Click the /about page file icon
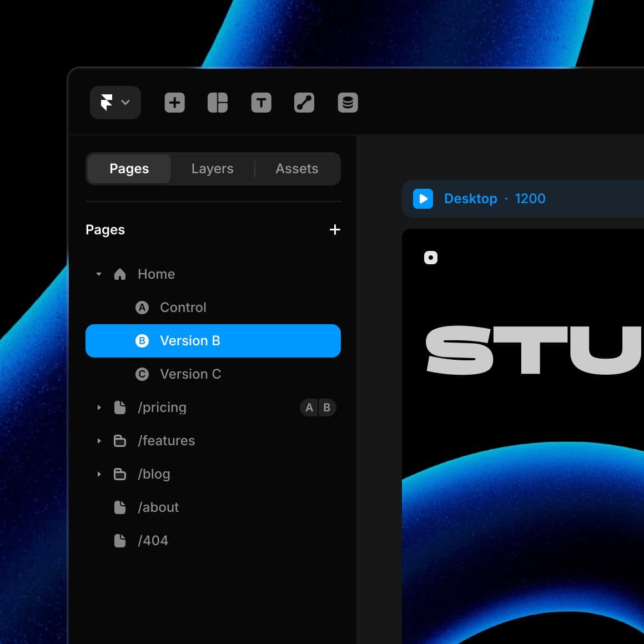Image resolution: width=644 pixels, height=644 pixels. click(x=120, y=507)
